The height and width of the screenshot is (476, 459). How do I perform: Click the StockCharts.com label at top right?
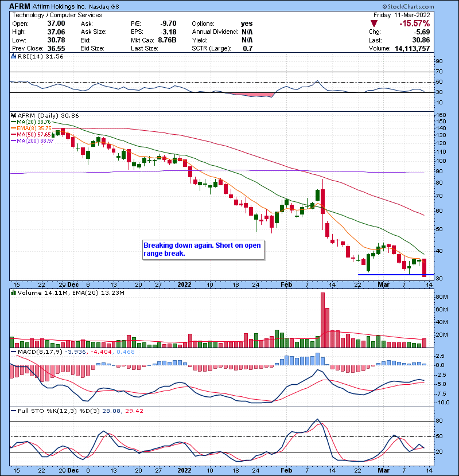[x=409, y=6]
